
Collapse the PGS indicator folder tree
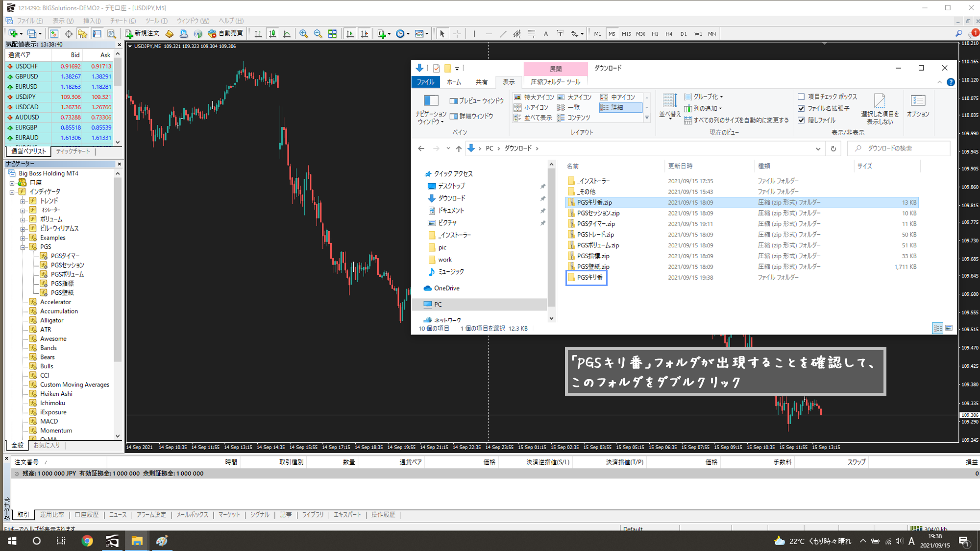point(23,247)
